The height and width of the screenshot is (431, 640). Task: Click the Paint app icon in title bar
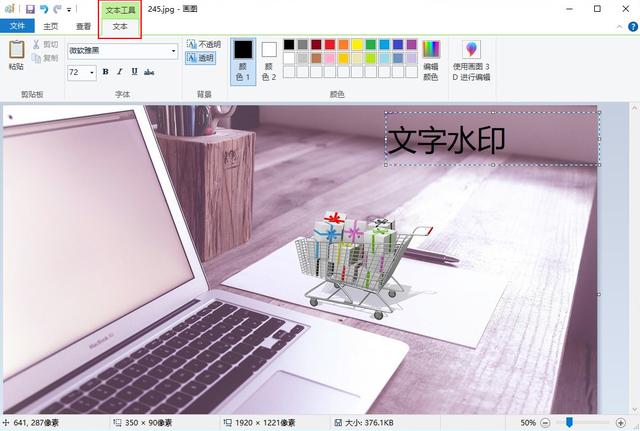(9, 9)
